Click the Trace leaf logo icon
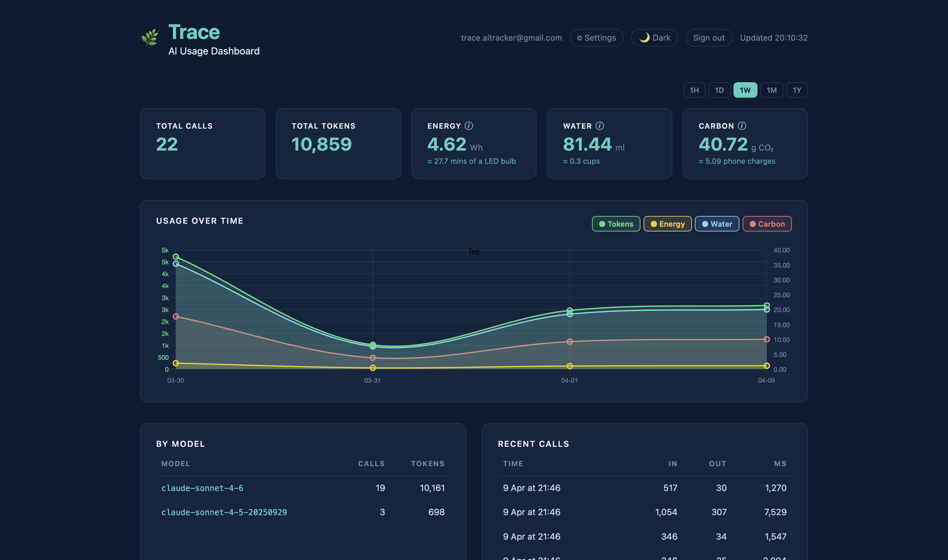 tap(150, 37)
